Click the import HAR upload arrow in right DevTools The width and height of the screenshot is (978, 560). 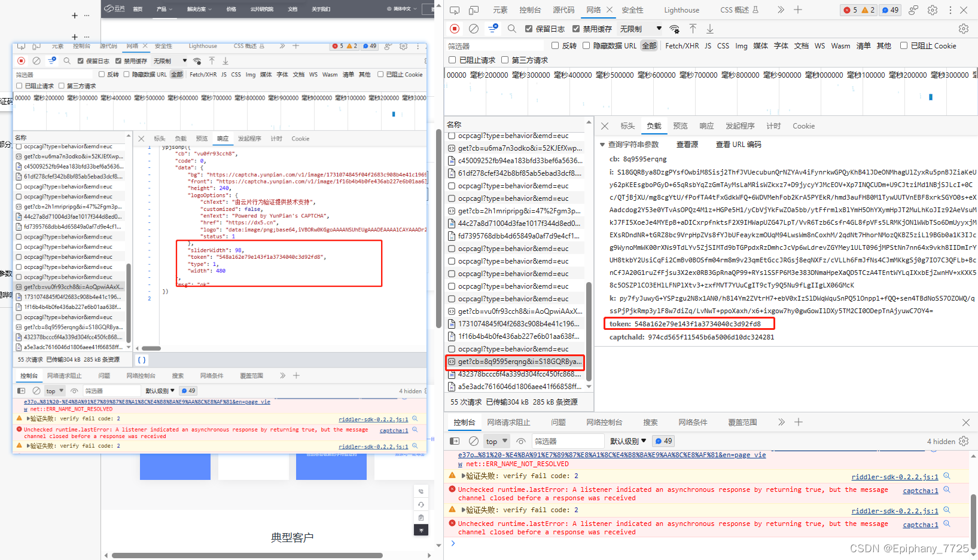pyautogui.click(x=693, y=29)
